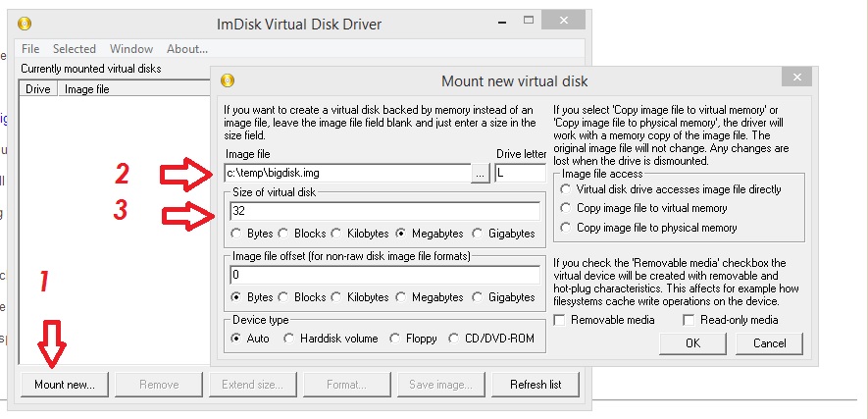Select Harddisk volume device type
The image size is (868, 419).
(332, 339)
